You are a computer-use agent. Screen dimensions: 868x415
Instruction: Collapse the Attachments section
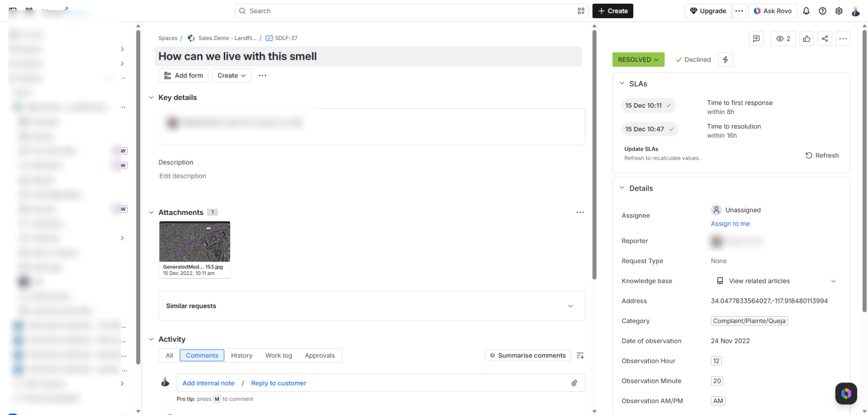pos(151,212)
